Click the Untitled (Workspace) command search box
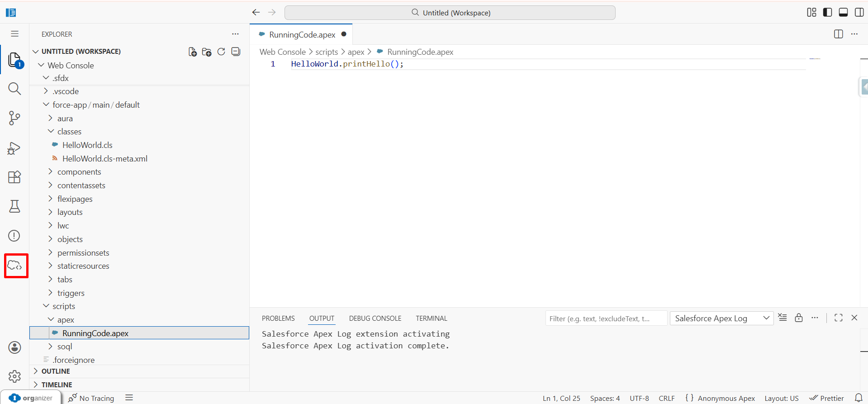 pos(450,13)
